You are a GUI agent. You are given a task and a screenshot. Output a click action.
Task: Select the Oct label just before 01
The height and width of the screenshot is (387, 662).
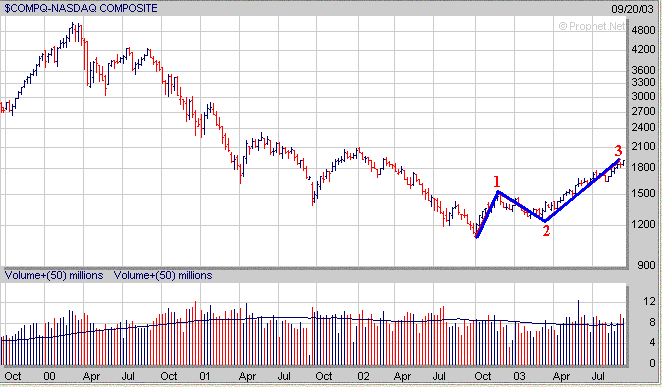169,376
